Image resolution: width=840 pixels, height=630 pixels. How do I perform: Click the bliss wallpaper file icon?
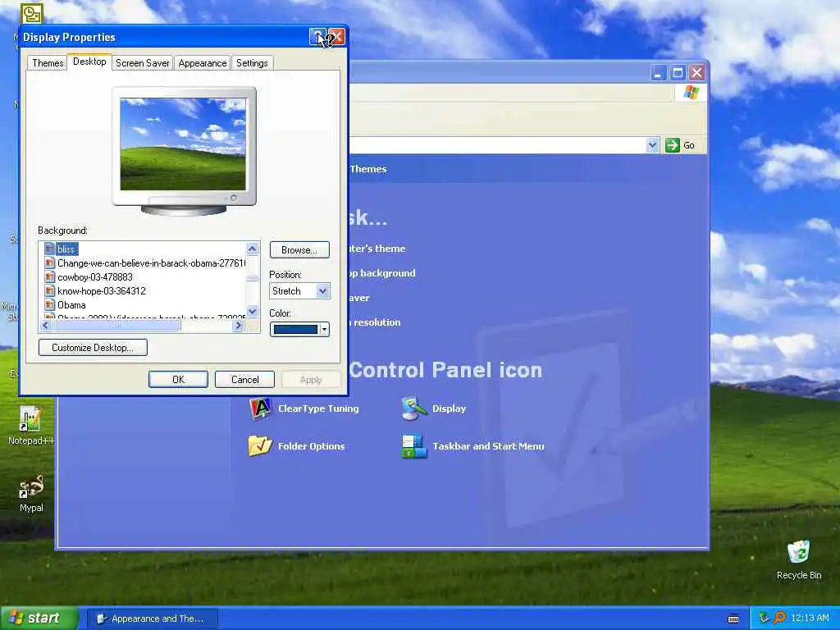(x=49, y=249)
